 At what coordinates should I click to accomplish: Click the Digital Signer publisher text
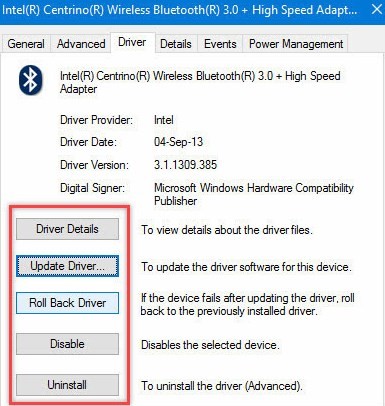(254, 194)
